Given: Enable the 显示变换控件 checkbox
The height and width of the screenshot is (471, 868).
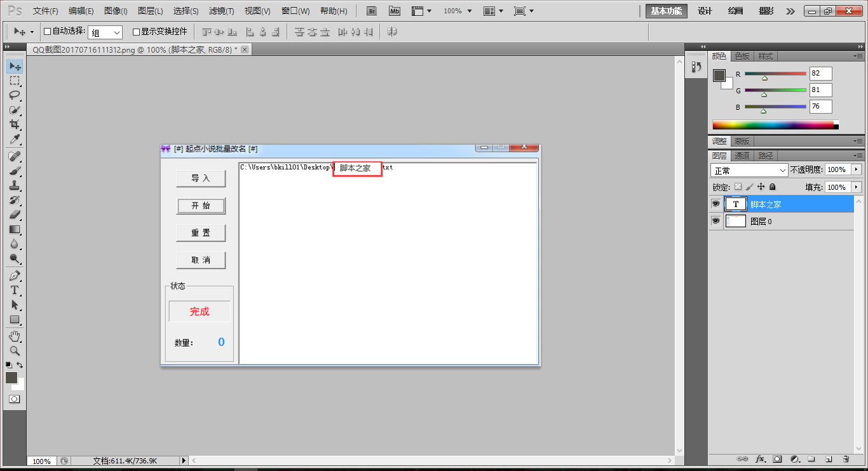Looking at the screenshot, I should tap(136, 32).
